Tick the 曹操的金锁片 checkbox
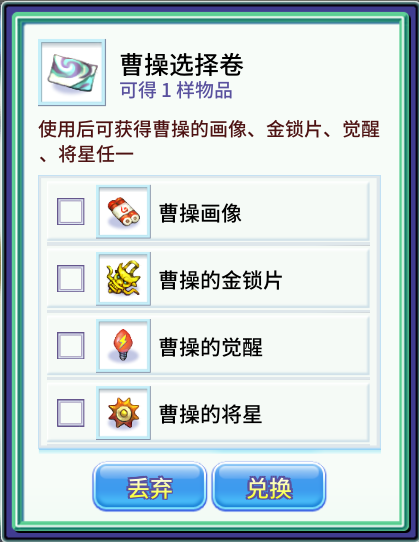This screenshot has width=419, height=542. point(71,278)
